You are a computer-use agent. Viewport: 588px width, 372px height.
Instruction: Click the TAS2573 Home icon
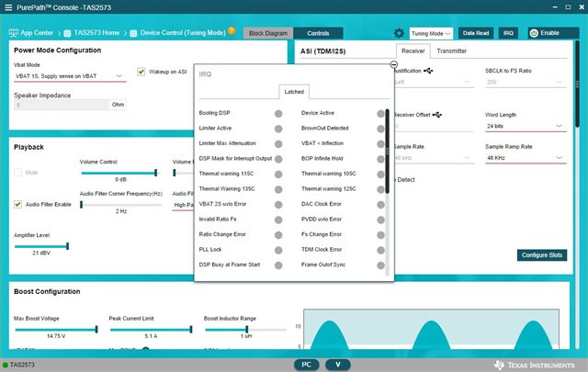click(x=67, y=33)
